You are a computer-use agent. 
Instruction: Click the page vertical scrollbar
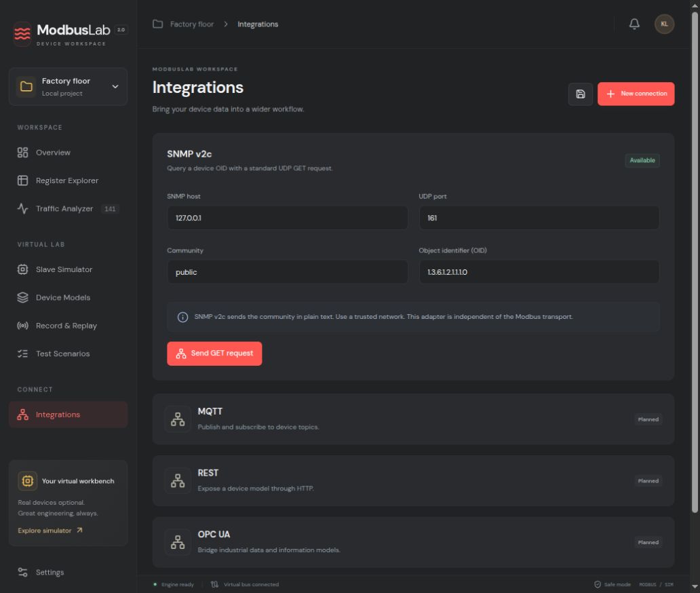point(695,263)
